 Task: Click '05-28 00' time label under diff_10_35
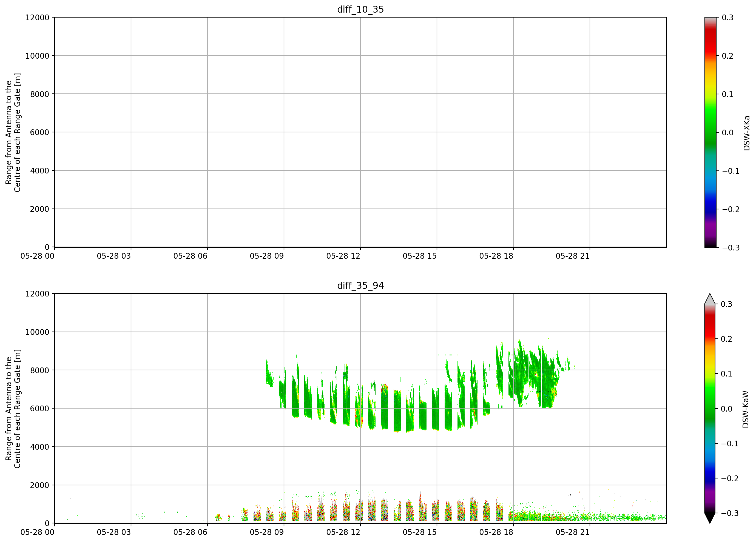point(37,256)
